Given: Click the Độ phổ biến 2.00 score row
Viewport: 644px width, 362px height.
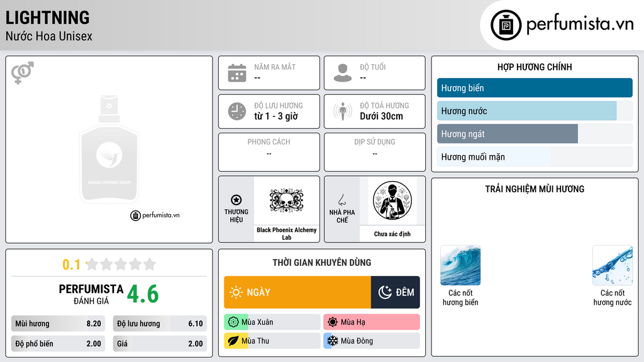Looking at the screenshot, I should [58, 344].
